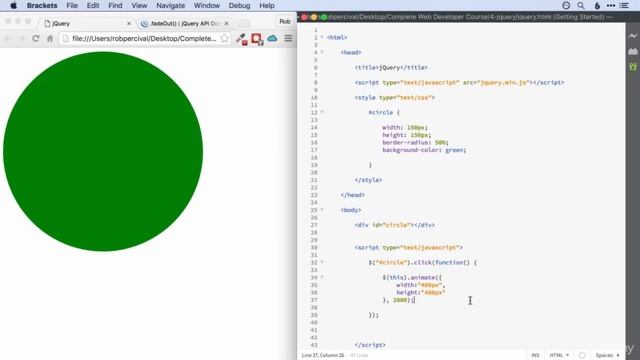Switch to the jQuery tab
Screen dimensions: 640x360
[86, 24]
